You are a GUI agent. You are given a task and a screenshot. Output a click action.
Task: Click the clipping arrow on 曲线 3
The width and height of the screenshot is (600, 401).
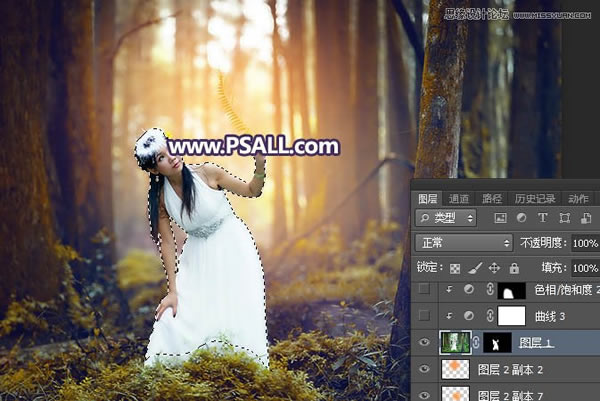(x=449, y=316)
